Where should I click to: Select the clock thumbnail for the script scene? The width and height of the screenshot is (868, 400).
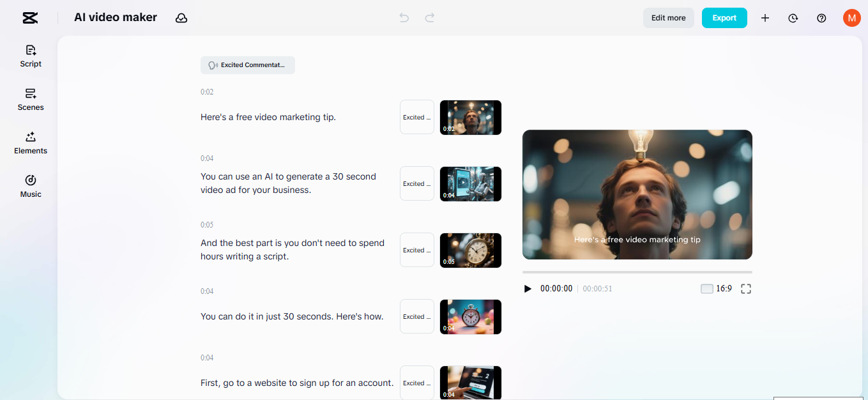point(471,250)
